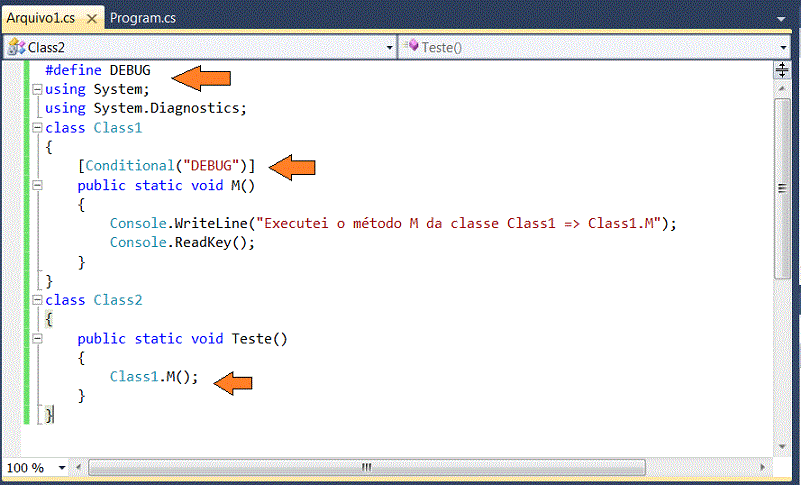Click 'public static void Teste()' declaration
The height and width of the screenshot is (485, 801).
click(x=182, y=339)
